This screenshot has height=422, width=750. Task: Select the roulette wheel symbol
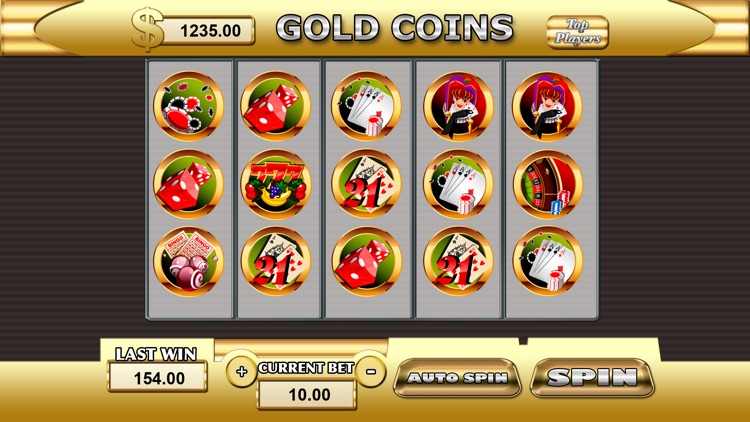pos(548,184)
